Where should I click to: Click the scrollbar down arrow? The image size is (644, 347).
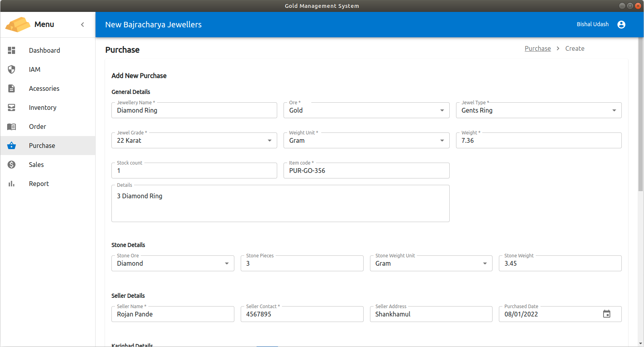(641, 344)
